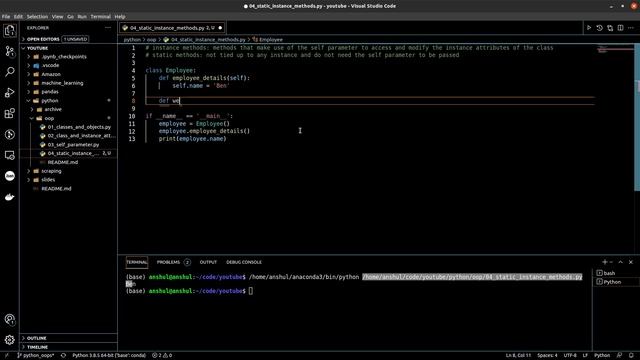The image size is (640, 360).
Task: Open the Accounts menu icon
Action: coord(10,320)
